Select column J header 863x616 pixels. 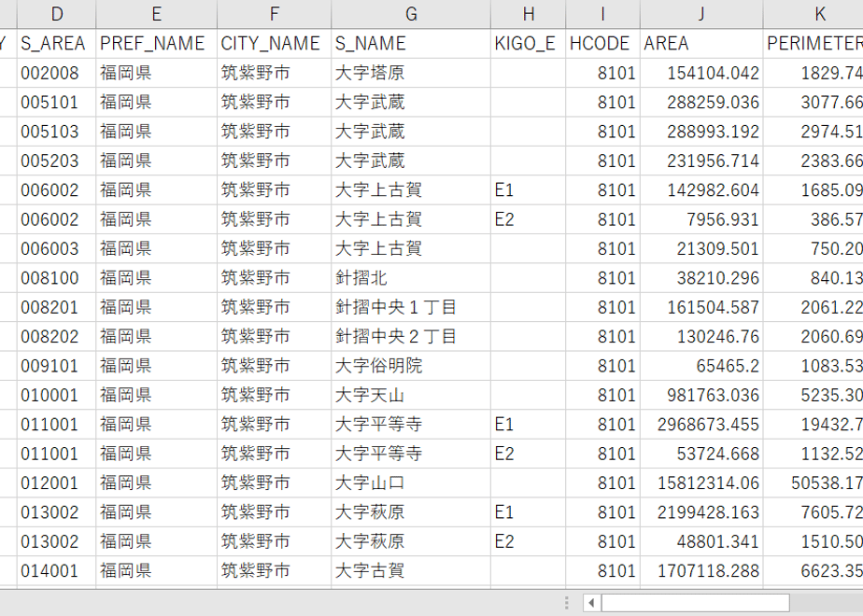tap(701, 14)
